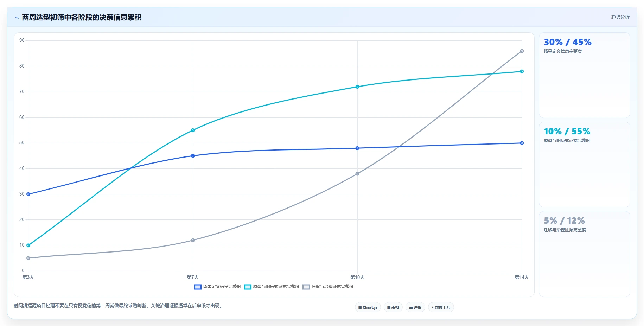
Task: Click the 第14天 x-axis label
Action: pyautogui.click(x=522, y=277)
